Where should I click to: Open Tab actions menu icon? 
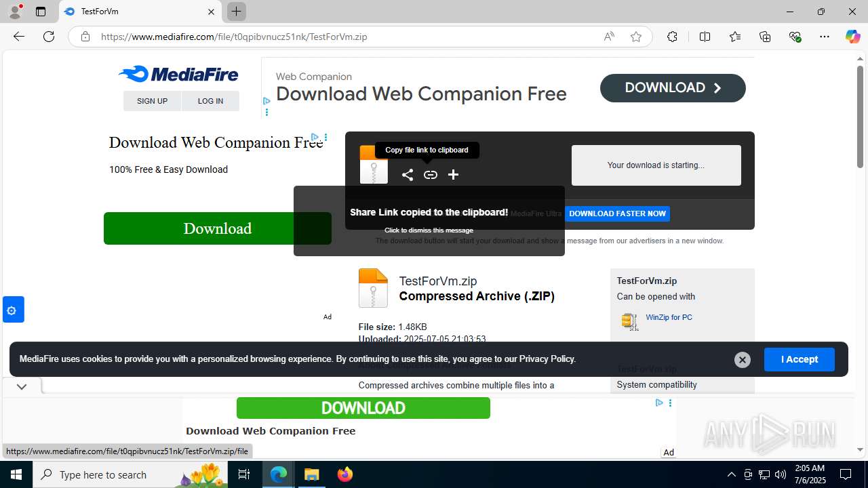click(41, 12)
